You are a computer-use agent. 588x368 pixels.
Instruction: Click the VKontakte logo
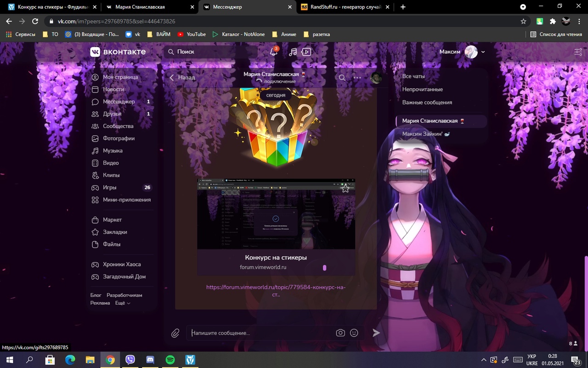click(118, 52)
